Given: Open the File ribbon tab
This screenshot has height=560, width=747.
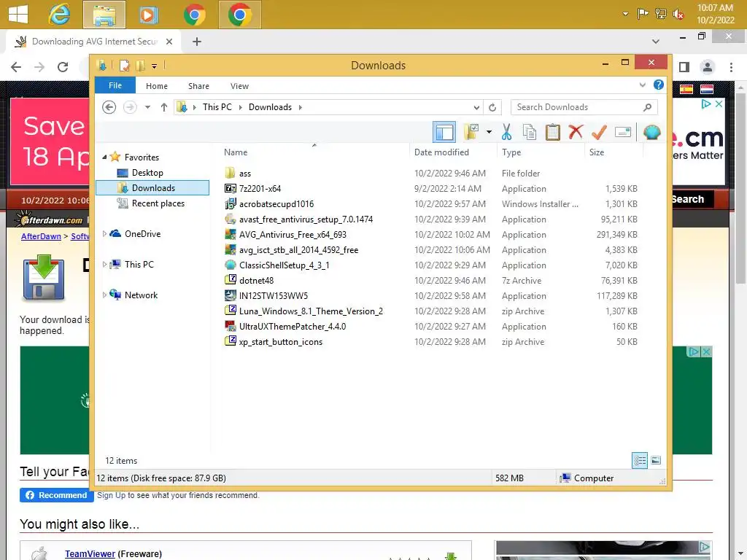Looking at the screenshot, I should pyautogui.click(x=115, y=86).
